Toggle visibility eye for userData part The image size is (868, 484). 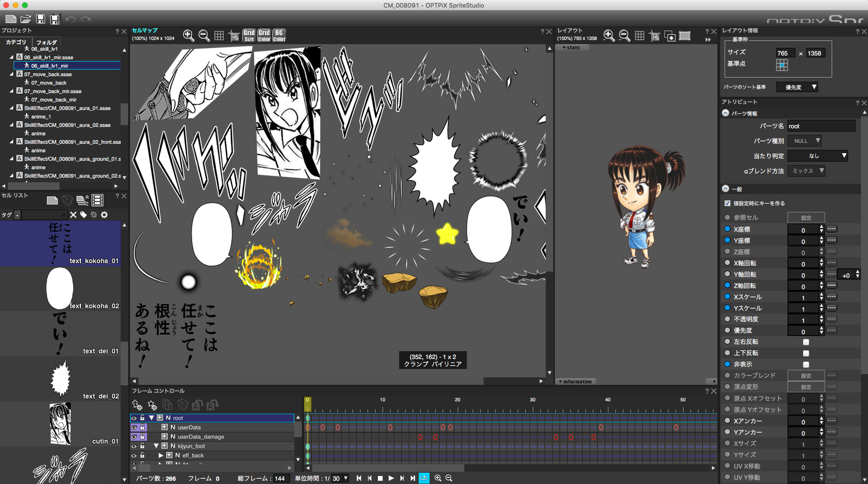pyautogui.click(x=134, y=427)
